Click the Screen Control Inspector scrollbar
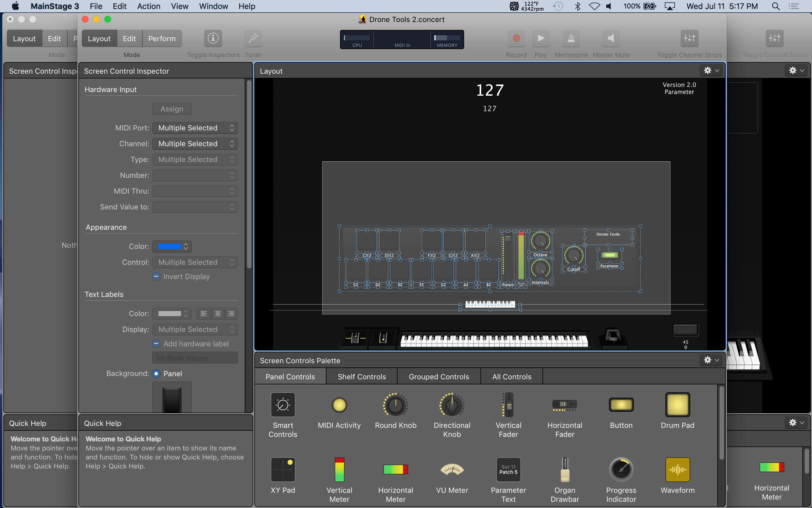The image size is (812, 508). pyautogui.click(x=249, y=175)
